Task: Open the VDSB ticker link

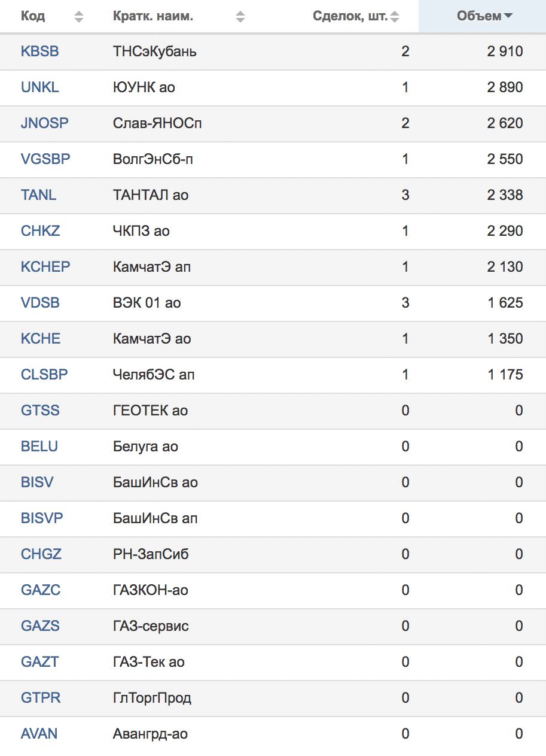Action: point(40,303)
